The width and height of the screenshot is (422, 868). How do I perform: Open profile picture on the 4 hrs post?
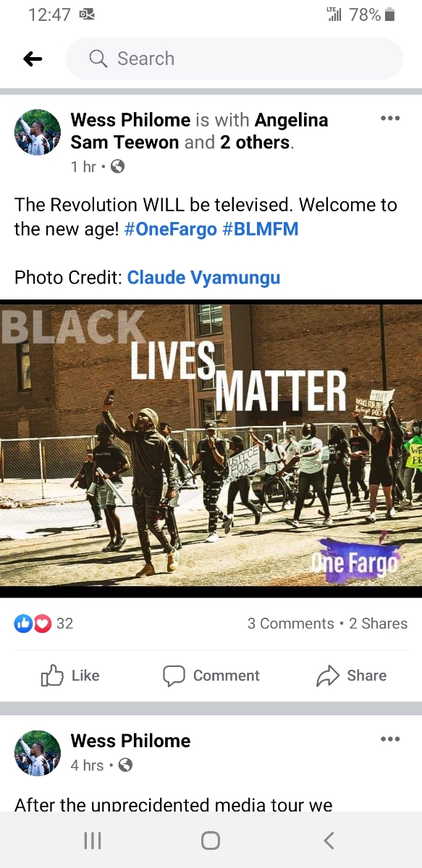pyautogui.click(x=38, y=753)
